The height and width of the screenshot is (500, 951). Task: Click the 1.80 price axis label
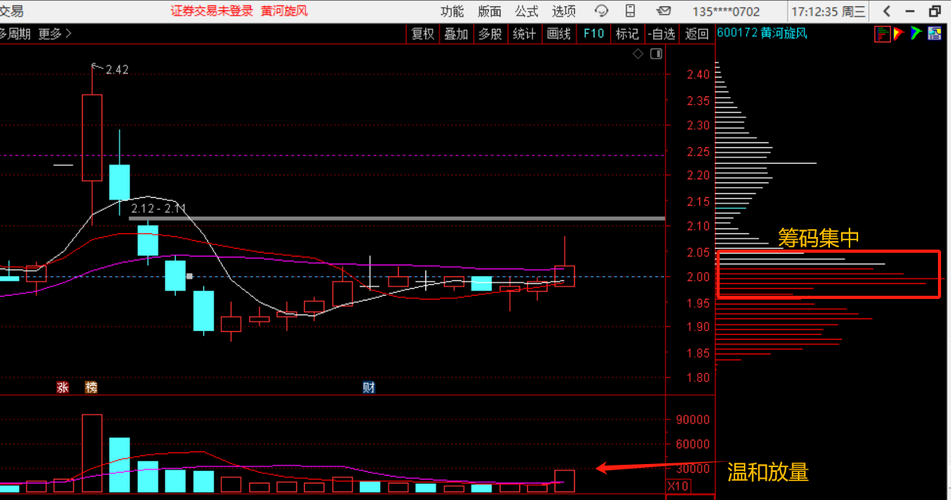coord(698,377)
